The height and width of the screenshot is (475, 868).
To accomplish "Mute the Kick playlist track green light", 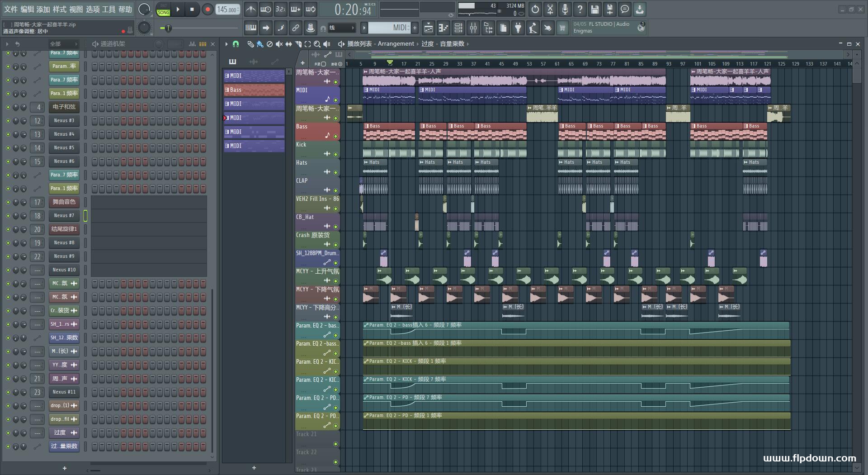I will [335, 154].
